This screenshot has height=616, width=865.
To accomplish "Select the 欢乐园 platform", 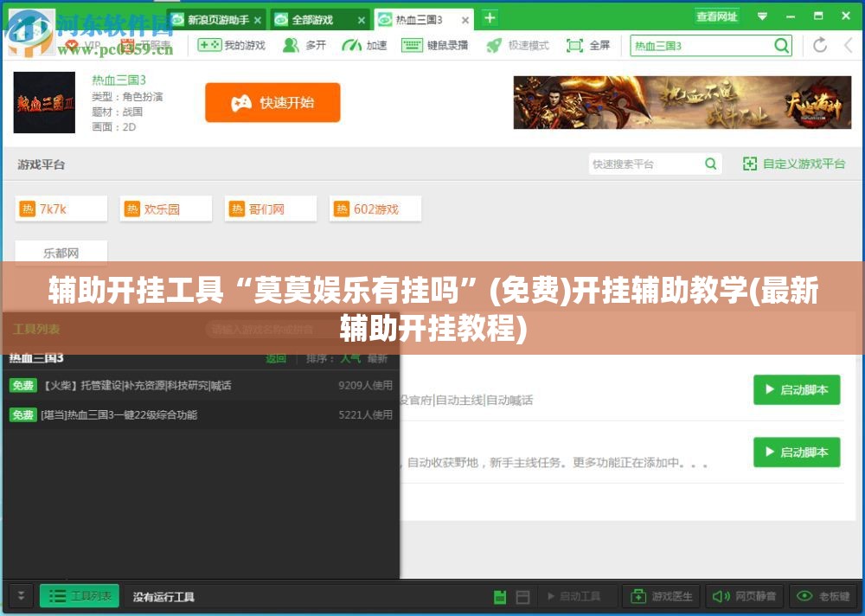I will [x=165, y=209].
